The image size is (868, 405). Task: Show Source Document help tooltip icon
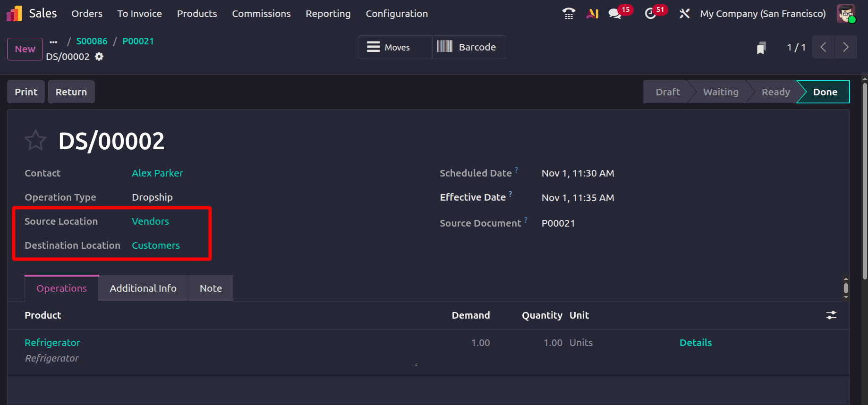tap(526, 219)
